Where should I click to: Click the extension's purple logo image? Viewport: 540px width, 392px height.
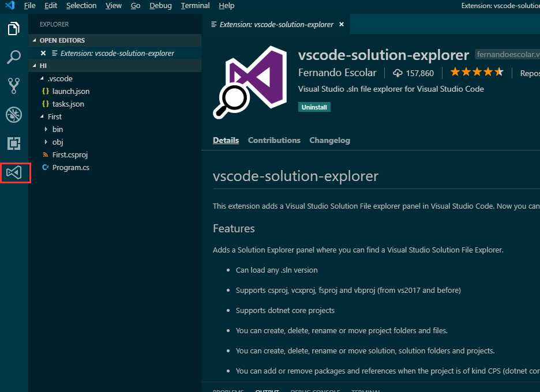click(x=250, y=82)
